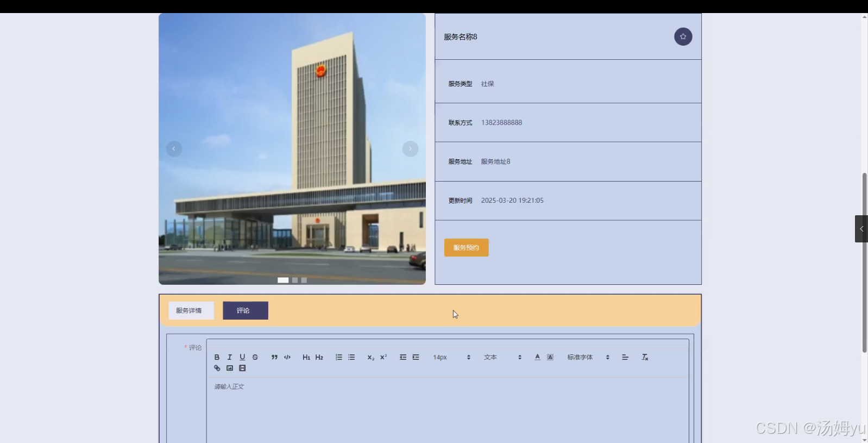Apply Heading 1 style
Screen dimensions: 868x443
tap(306, 357)
